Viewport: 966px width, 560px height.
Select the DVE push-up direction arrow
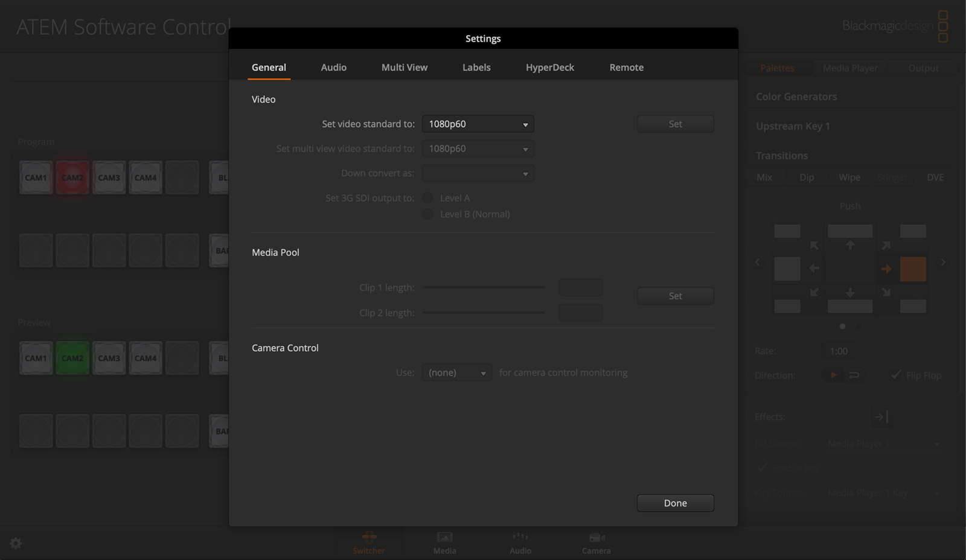coord(850,244)
